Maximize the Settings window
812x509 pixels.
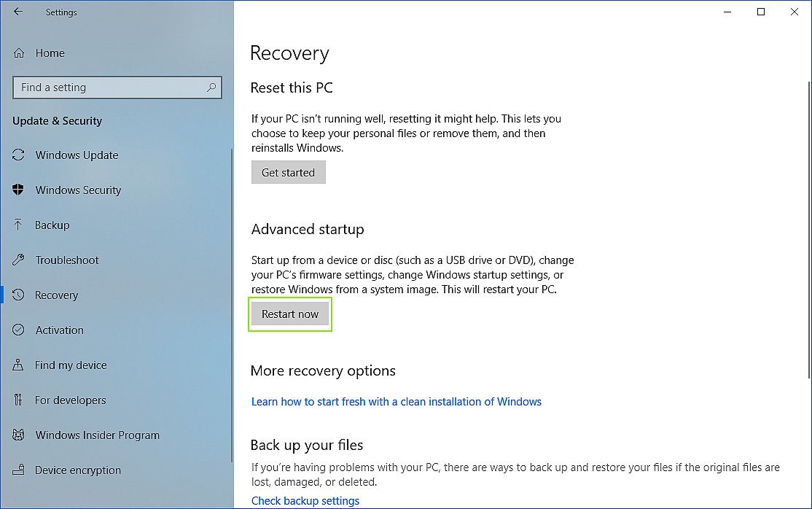761,12
